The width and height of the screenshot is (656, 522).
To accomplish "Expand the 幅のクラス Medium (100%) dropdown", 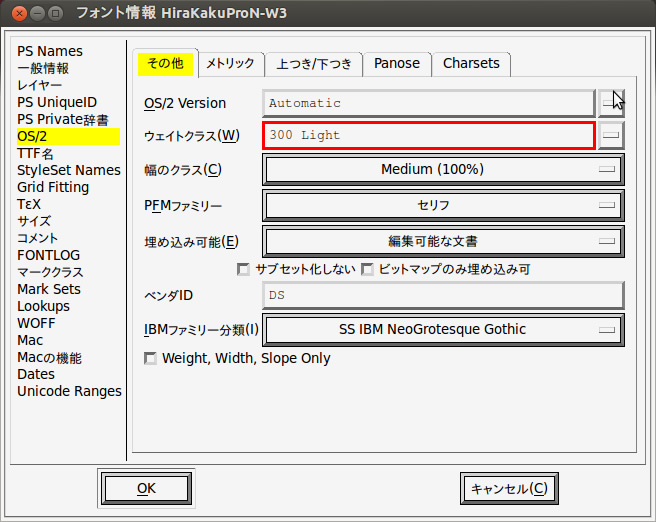I will point(443,169).
